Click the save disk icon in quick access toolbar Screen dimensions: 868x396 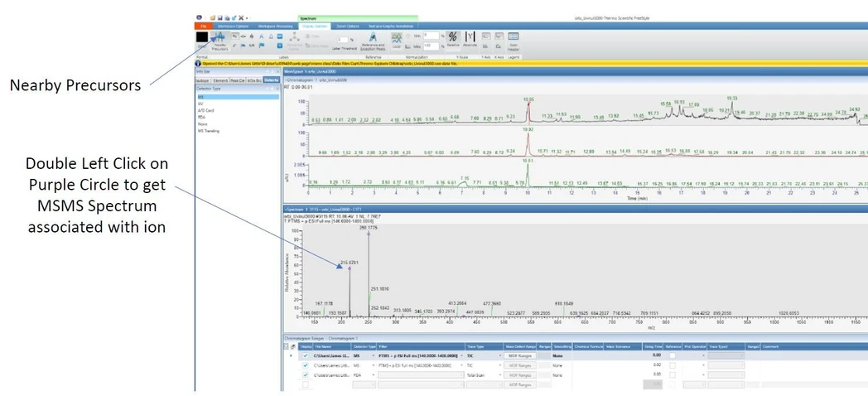coord(219,17)
